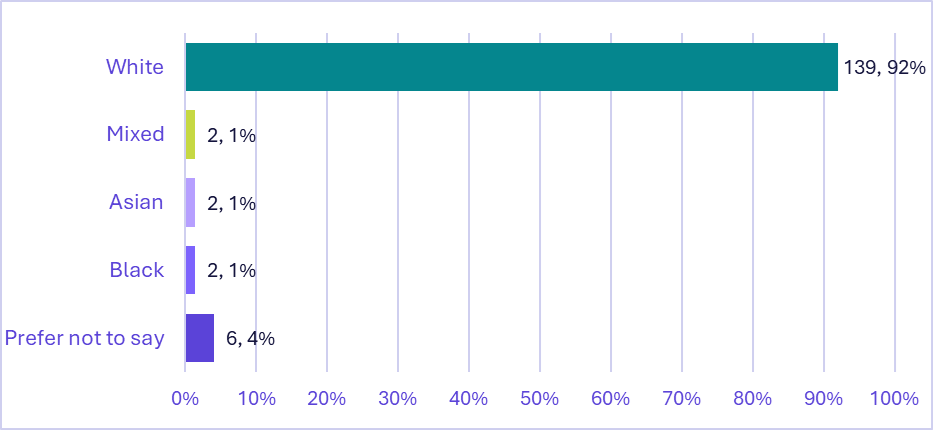The width and height of the screenshot is (933, 430).
Task: Click the Asian bar's 2, 1% data label
Action: pyautogui.click(x=231, y=203)
